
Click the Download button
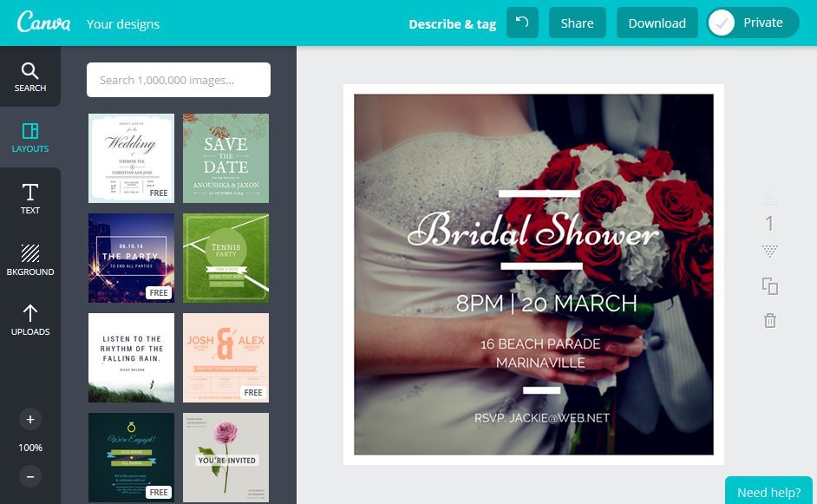coord(657,23)
